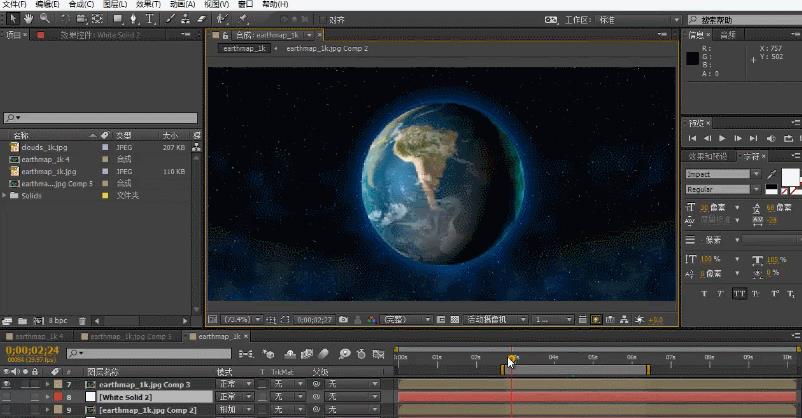The width and height of the screenshot is (802, 418).
Task: Click the white fill color swatch
Action: coord(790,177)
